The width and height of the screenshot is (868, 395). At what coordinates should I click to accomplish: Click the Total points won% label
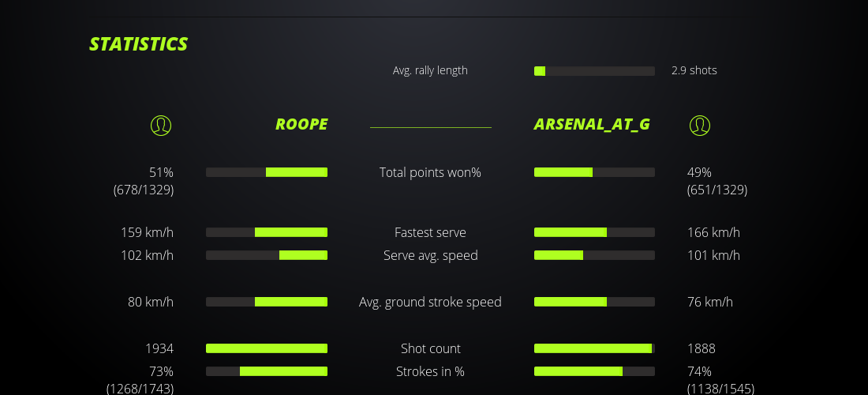click(x=430, y=172)
